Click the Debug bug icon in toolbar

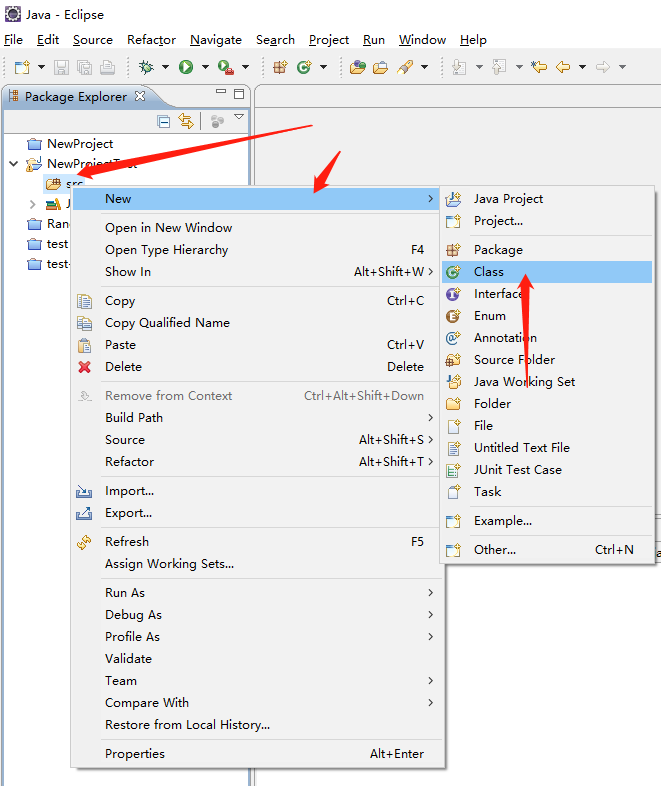point(146,67)
